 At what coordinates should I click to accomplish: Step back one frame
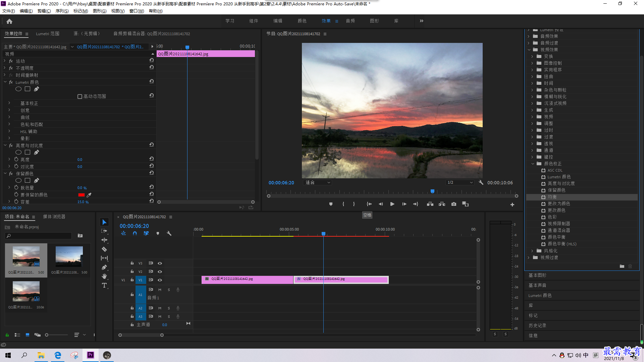[381, 204]
